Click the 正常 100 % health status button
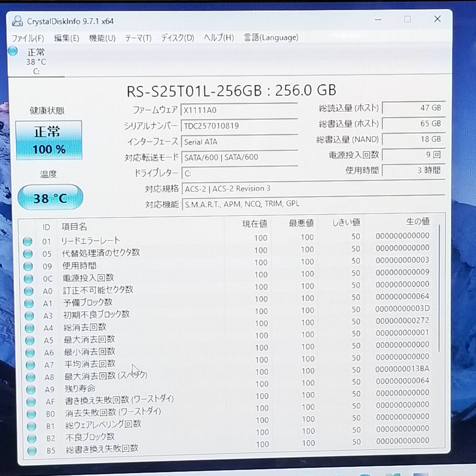This screenshot has width=476, height=476. point(49,140)
